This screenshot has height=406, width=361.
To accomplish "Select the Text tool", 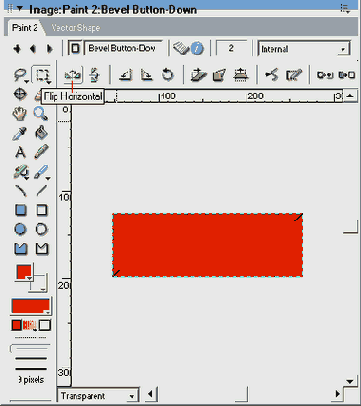I will click(x=20, y=152).
